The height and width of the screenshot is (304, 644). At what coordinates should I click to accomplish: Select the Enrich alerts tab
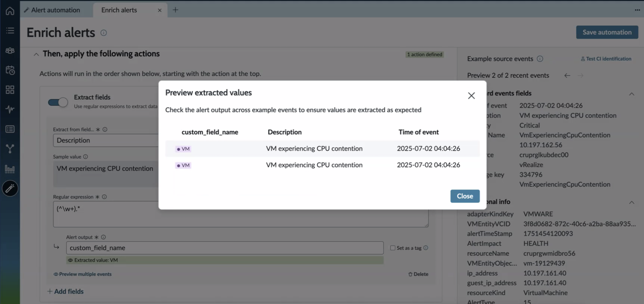[x=119, y=10]
